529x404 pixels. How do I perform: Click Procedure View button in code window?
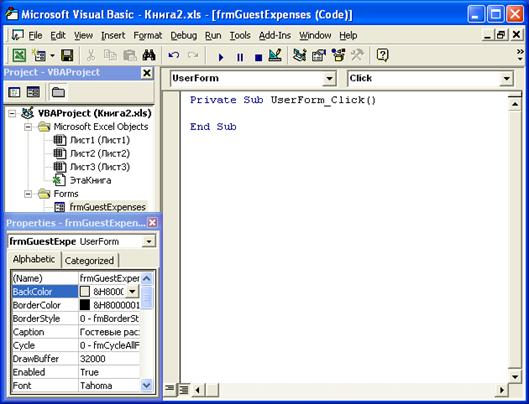coord(170,389)
